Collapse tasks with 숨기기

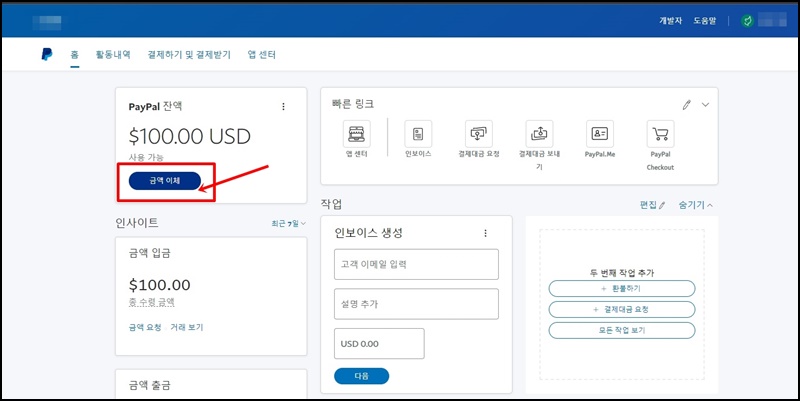click(x=695, y=205)
